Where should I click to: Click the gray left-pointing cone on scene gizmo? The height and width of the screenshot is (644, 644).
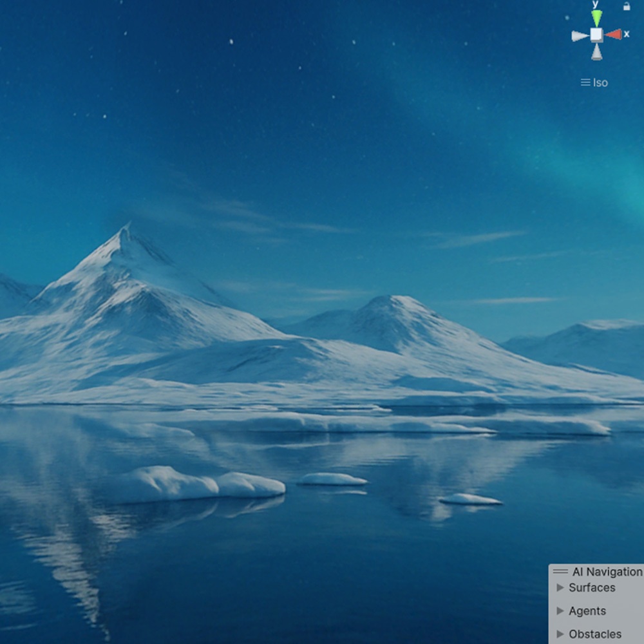[x=580, y=36]
